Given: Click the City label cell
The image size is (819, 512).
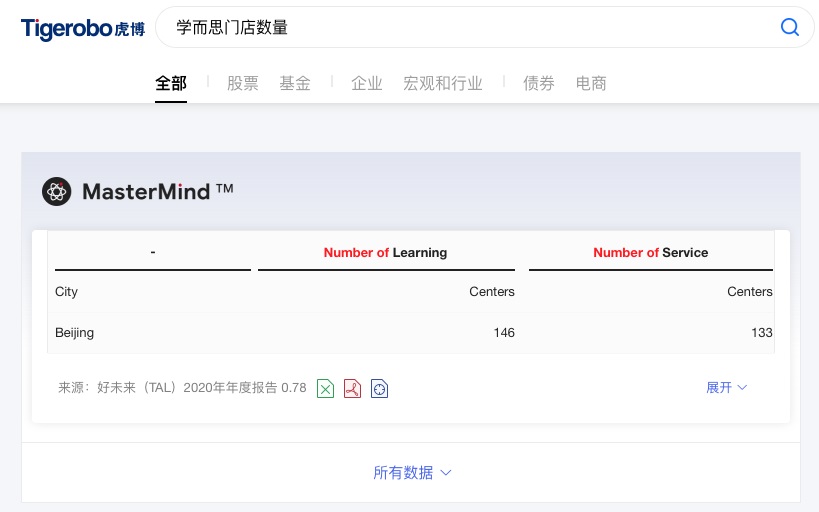Looking at the screenshot, I should (x=66, y=292).
